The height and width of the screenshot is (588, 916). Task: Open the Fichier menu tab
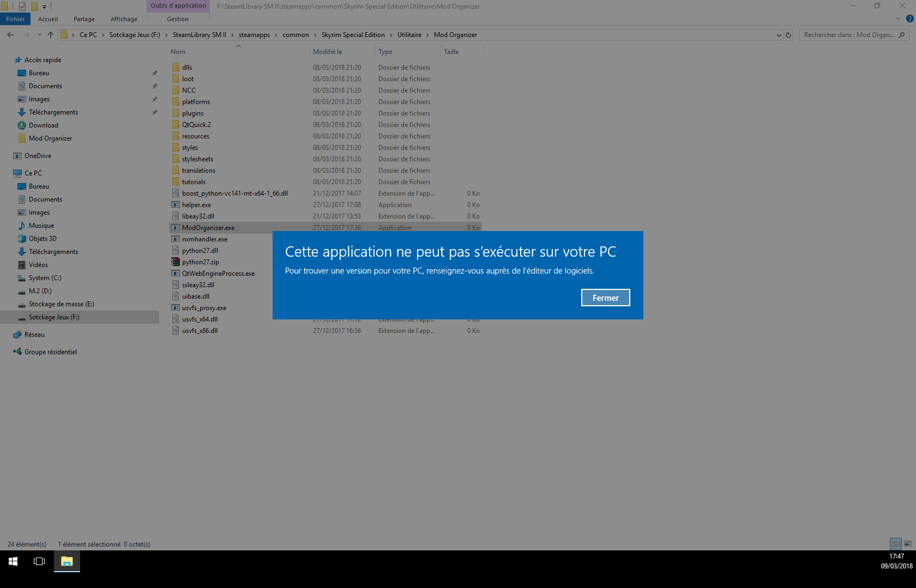tap(15, 19)
